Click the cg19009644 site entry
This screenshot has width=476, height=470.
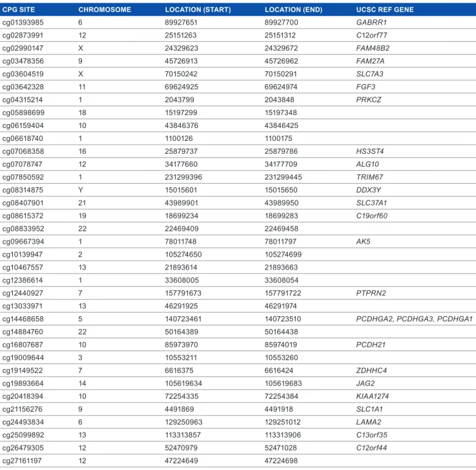point(23,358)
